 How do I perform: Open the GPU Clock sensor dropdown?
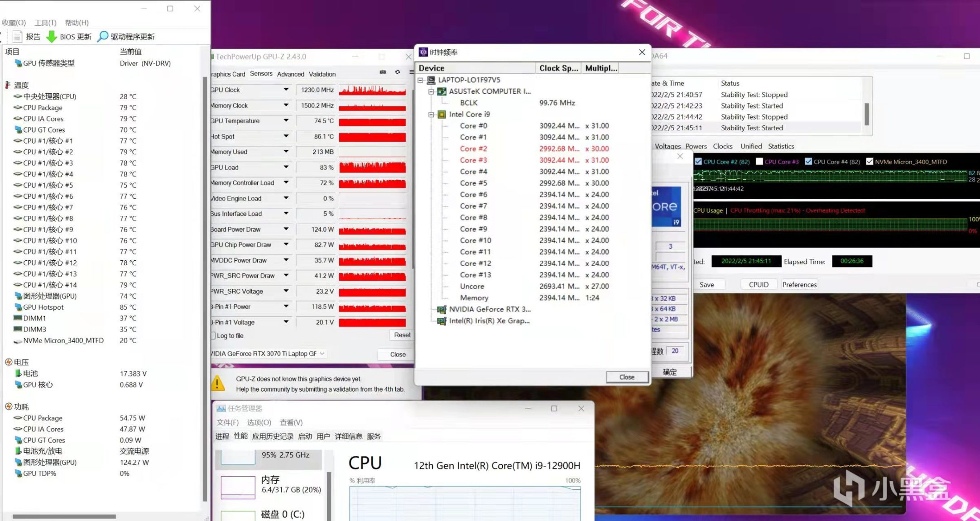pos(286,90)
